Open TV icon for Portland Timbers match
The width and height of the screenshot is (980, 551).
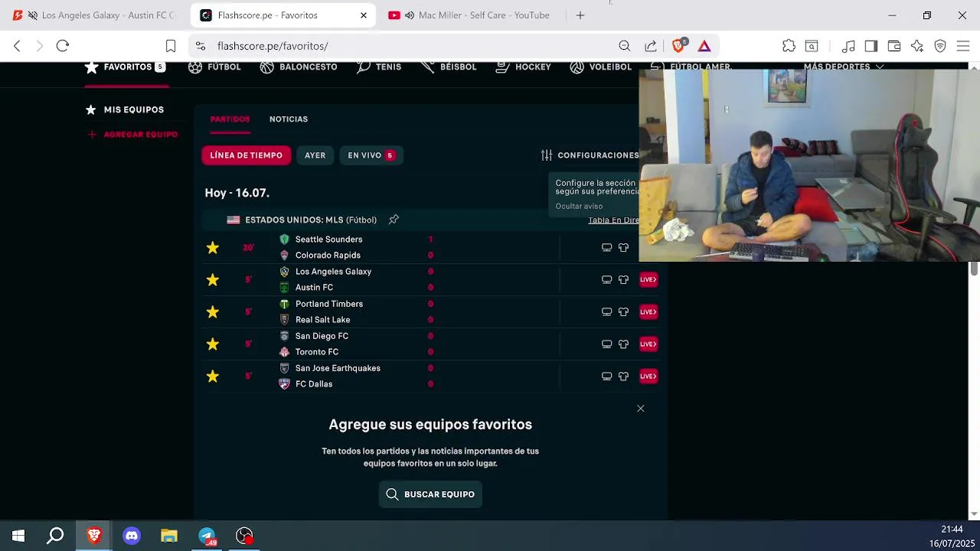click(x=606, y=311)
